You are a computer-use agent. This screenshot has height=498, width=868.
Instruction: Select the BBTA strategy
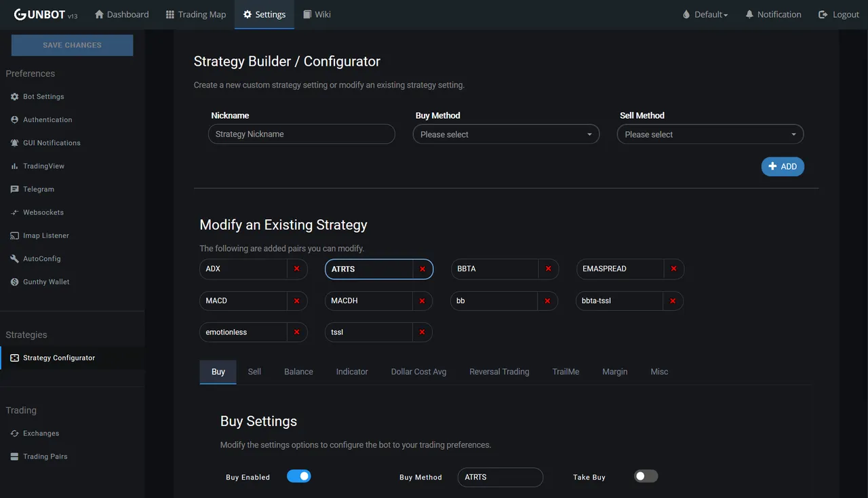(495, 269)
